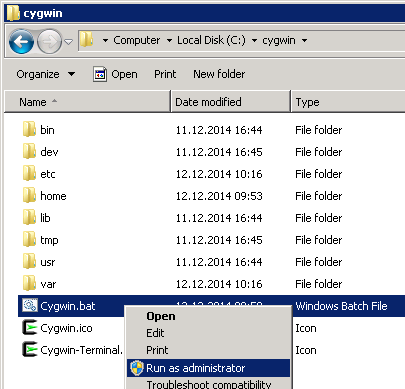The image size is (405, 389).
Task: Open the Organize menu
Action: pos(46,74)
